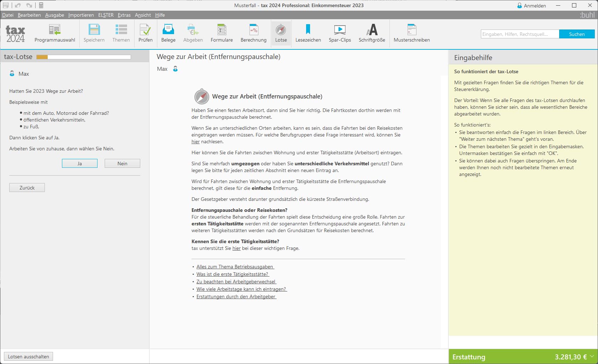Choose Nein for working from home

[x=122, y=164]
